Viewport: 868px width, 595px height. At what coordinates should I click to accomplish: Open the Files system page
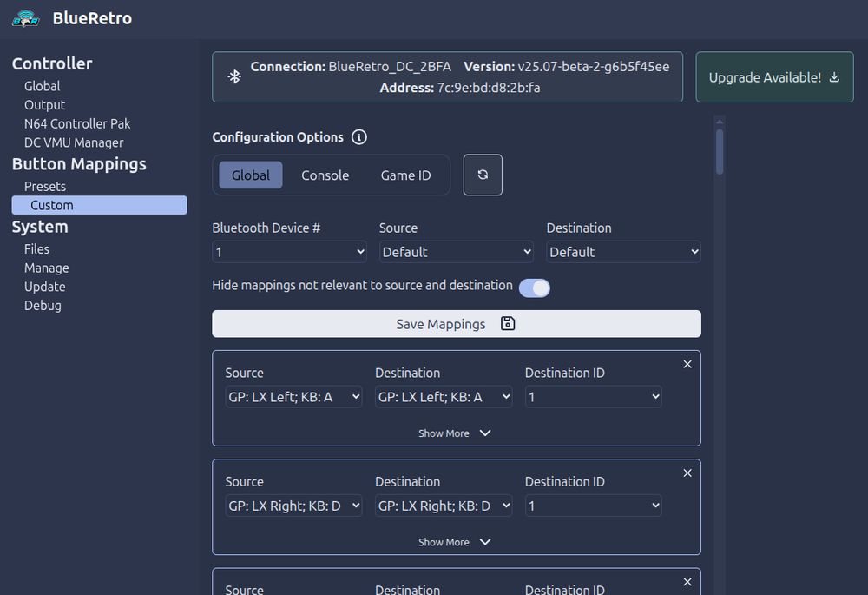[x=36, y=248]
